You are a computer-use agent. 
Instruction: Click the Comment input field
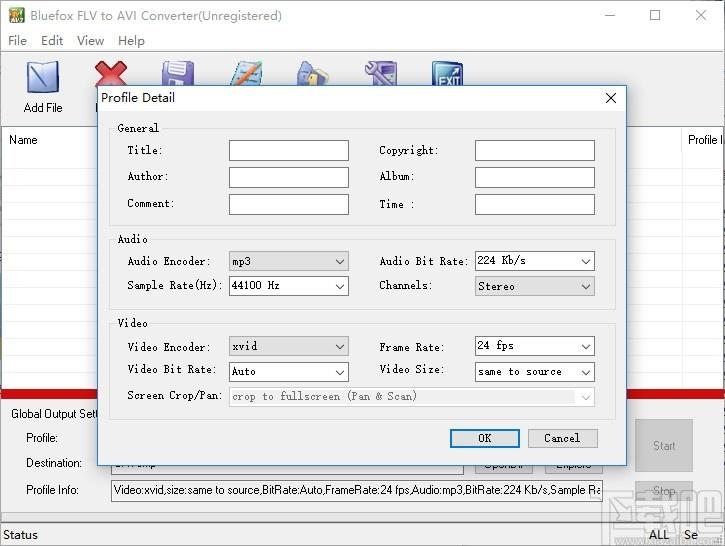pyautogui.click(x=289, y=204)
